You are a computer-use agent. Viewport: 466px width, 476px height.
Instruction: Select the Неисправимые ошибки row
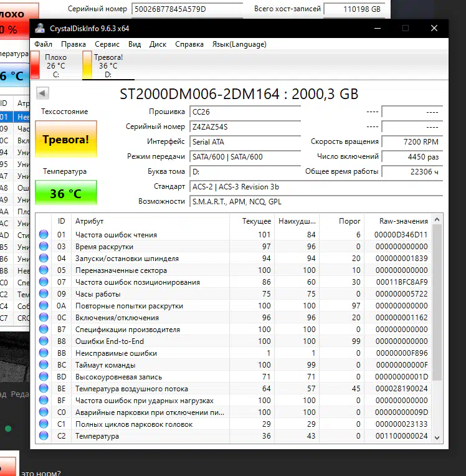point(234,353)
